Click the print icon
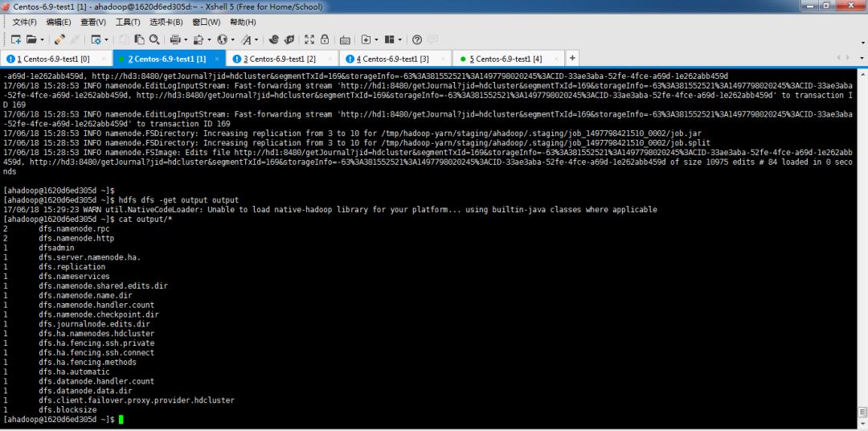The image size is (868, 431). [x=175, y=39]
